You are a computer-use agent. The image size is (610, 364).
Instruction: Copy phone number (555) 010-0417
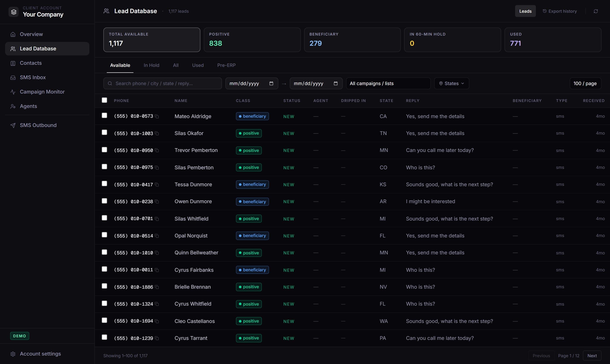157,185
